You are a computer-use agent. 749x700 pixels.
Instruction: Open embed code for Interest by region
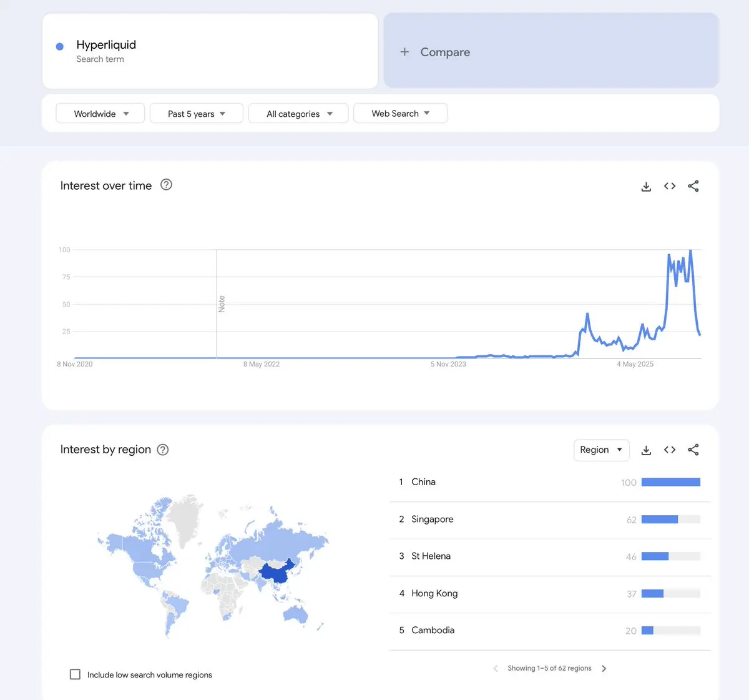tap(670, 450)
